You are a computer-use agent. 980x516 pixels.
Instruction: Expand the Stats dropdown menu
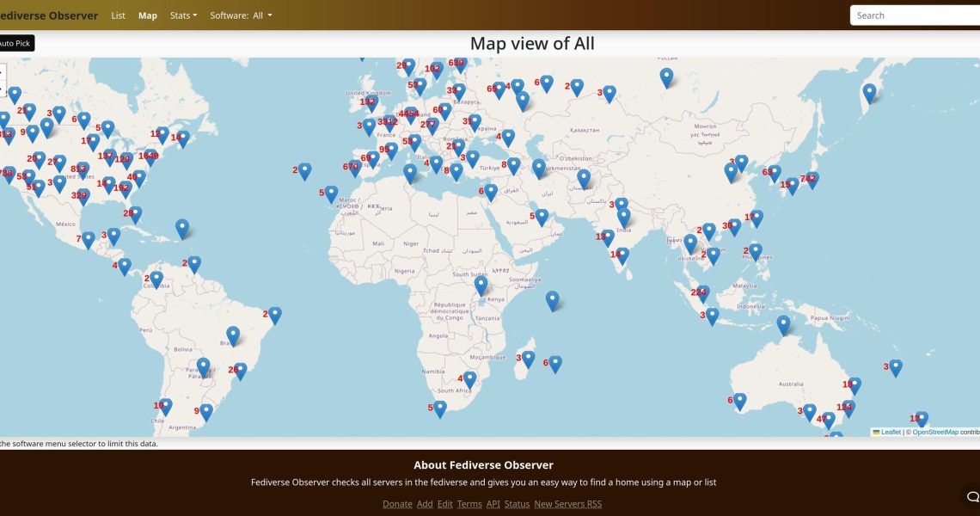click(x=183, y=15)
